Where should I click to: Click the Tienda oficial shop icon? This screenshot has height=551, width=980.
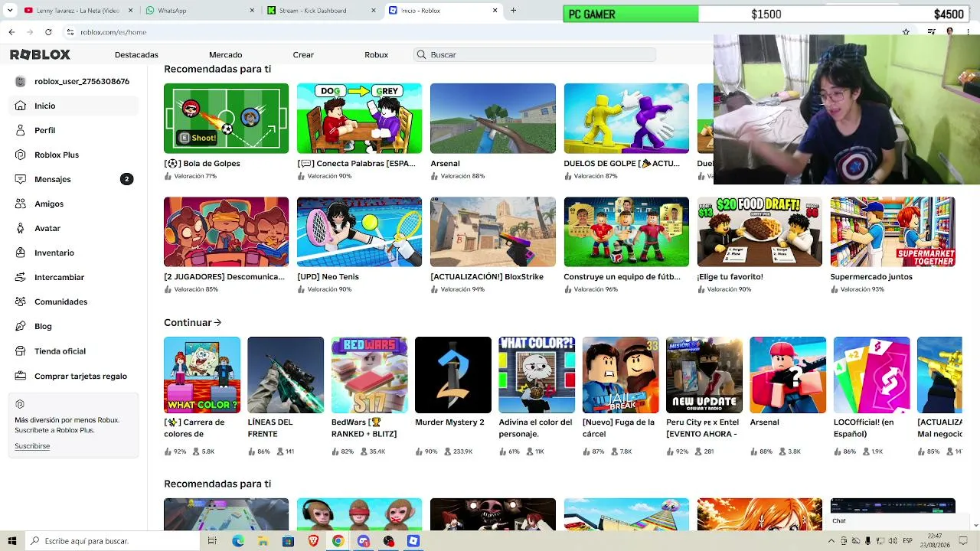pos(20,351)
